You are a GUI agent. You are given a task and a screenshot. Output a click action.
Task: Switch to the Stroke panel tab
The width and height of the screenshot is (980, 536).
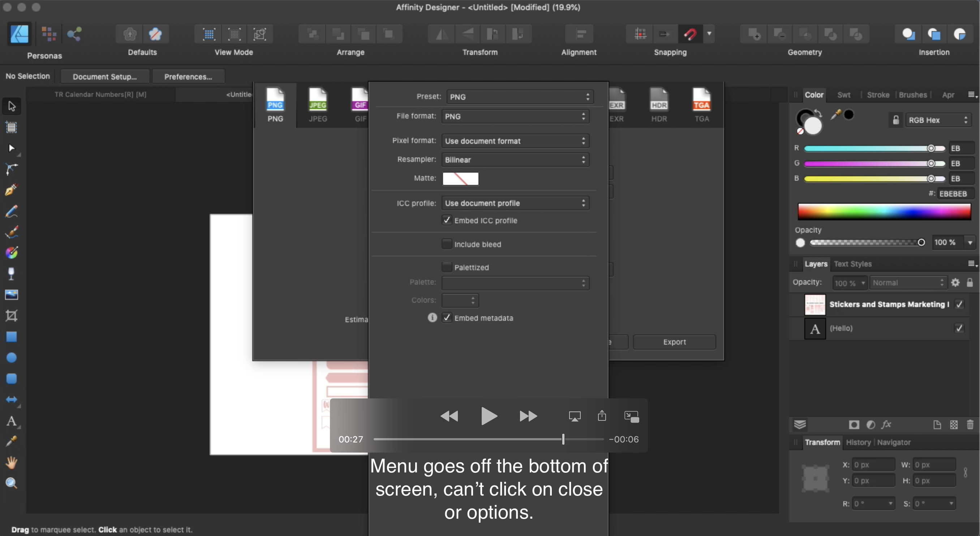click(878, 95)
